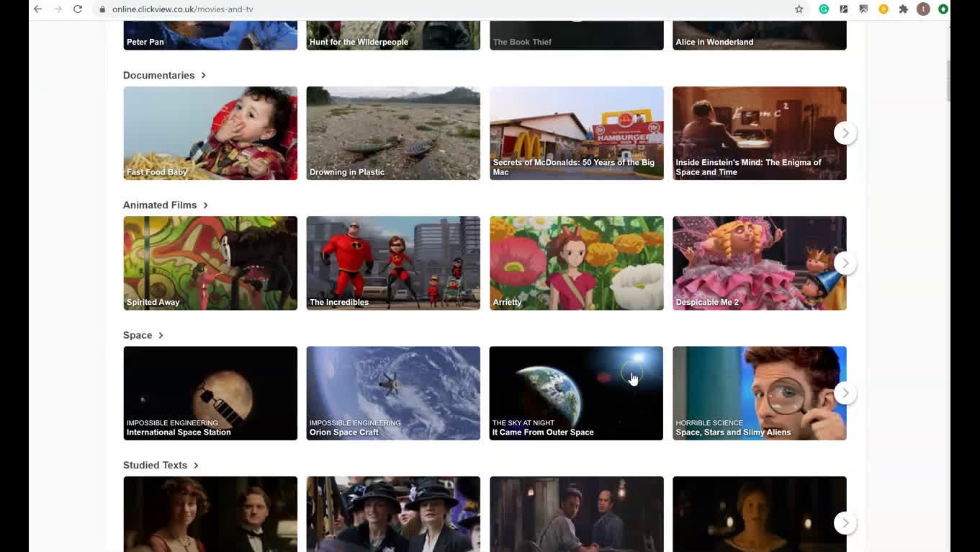Click the lock icon for site info

click(x=102, y=9)
